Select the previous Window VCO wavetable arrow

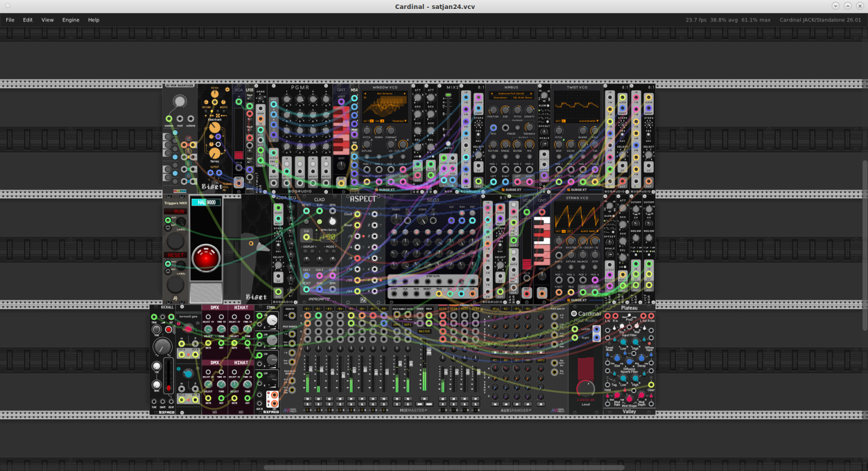[x=364, y=94]
